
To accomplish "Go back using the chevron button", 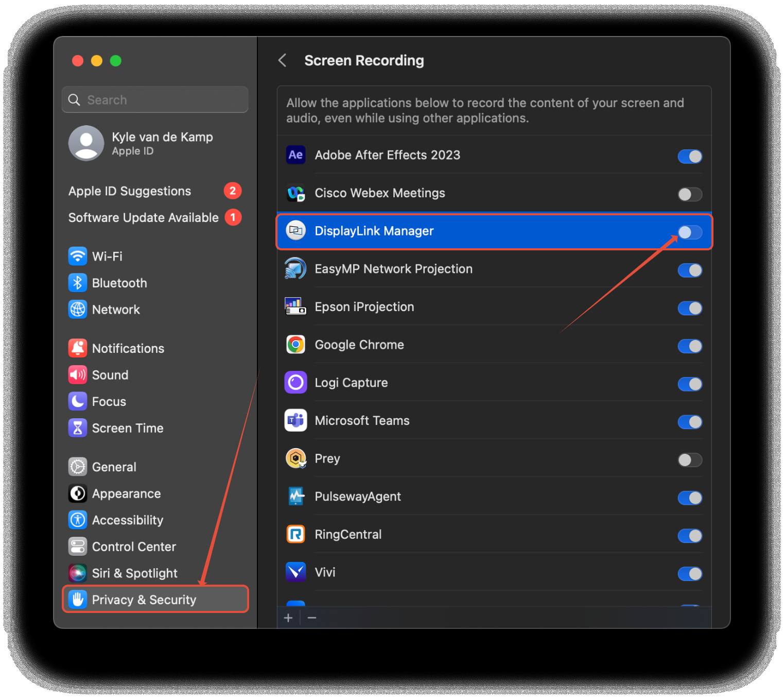I will (282, 60).
